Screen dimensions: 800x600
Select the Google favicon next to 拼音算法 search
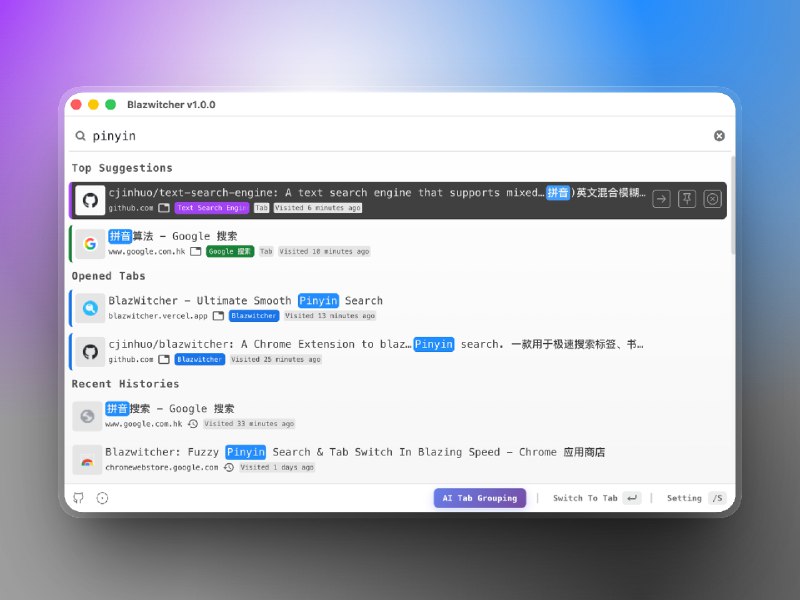[x=89, y=242]
